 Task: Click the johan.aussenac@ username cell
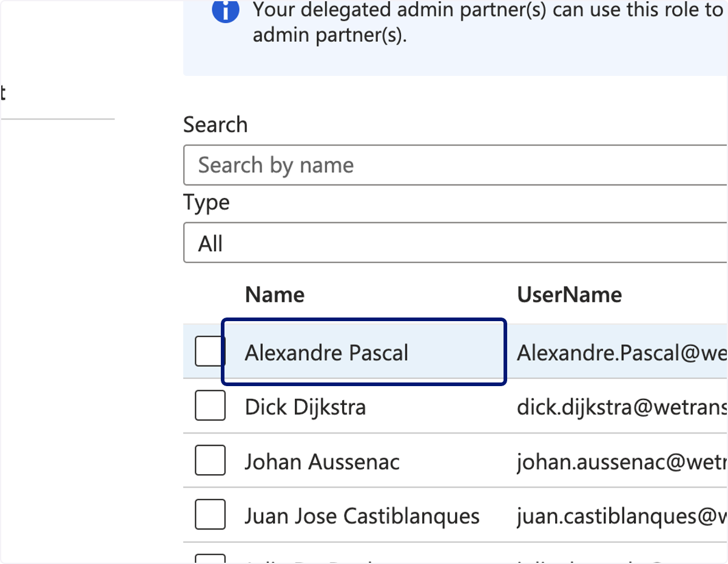pyautogui.click(x=622, y=462)
